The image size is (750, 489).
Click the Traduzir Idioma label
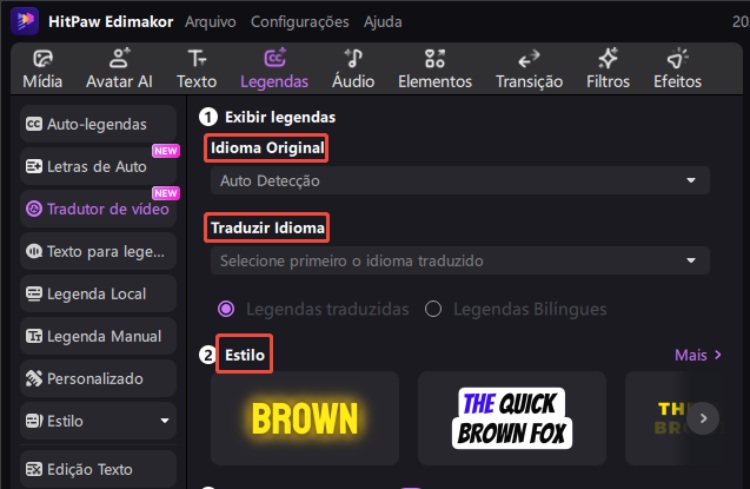click(x=267, y=228)
